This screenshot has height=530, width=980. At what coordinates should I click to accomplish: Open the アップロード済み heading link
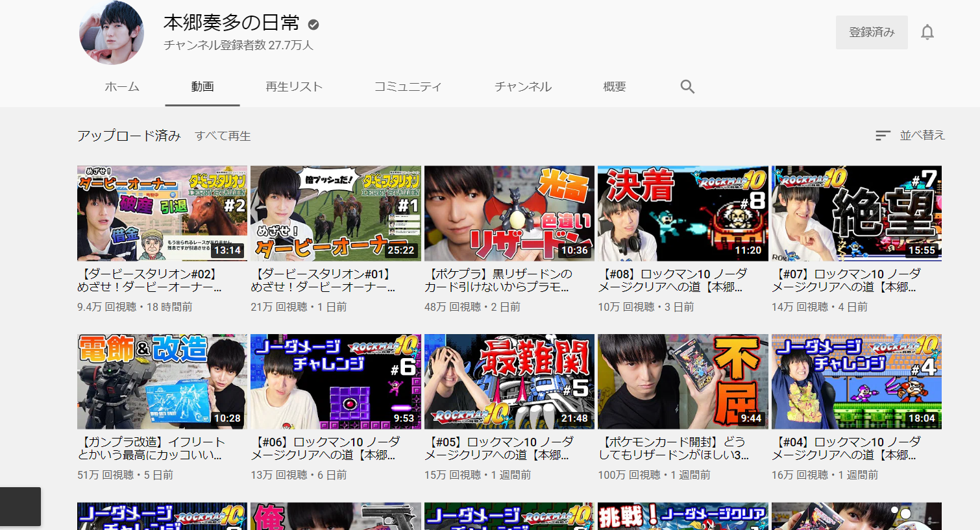pyautogui.click(x=129, y=136)
